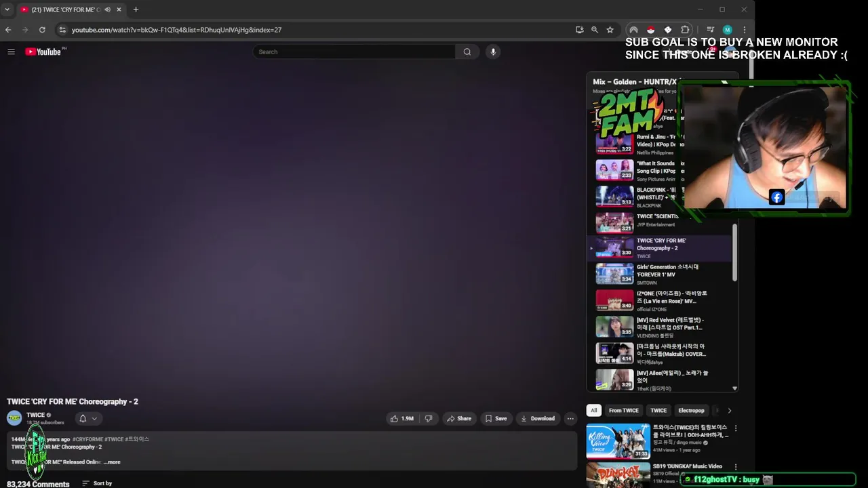Screen dimensions: 868x488
Task: Open the Pokeball browser extension
Action: coord(650,30)
